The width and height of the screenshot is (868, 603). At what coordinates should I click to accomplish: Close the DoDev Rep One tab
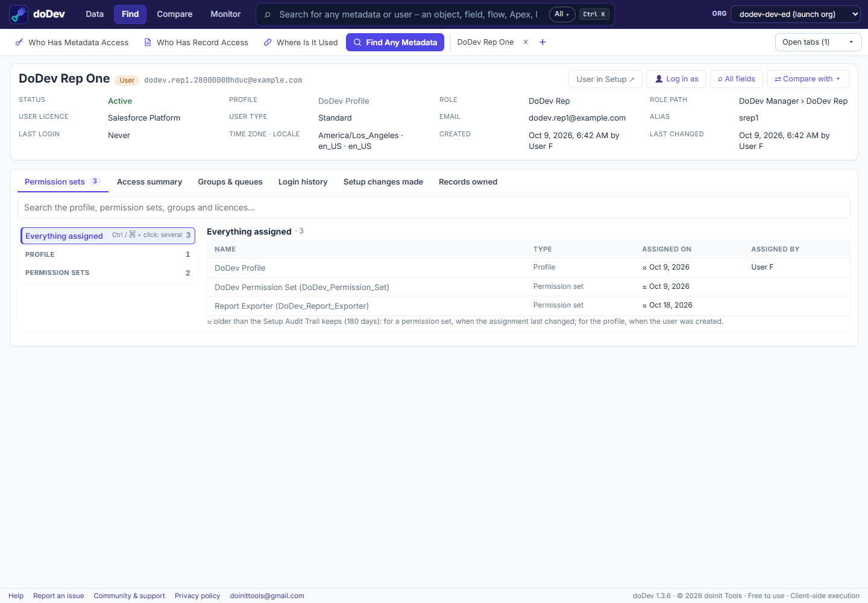pyautogui.click(x=526, y=42)
